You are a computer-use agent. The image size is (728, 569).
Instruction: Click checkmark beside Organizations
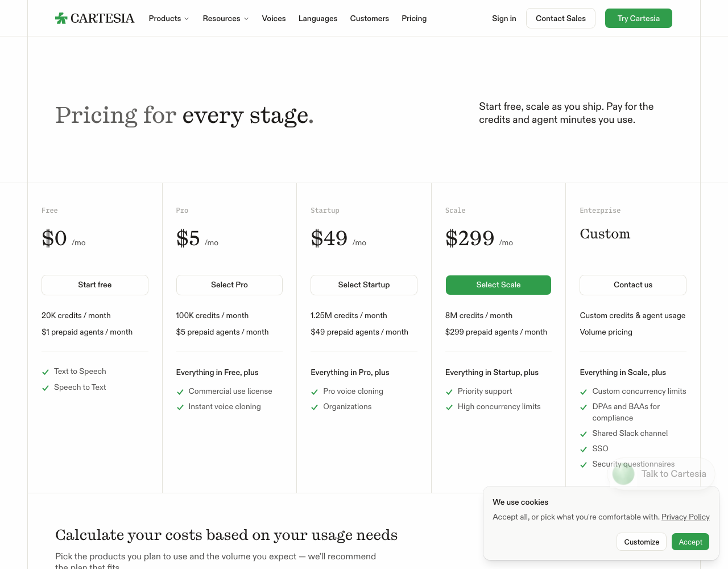pyautogui.click(x=315, y=407)
